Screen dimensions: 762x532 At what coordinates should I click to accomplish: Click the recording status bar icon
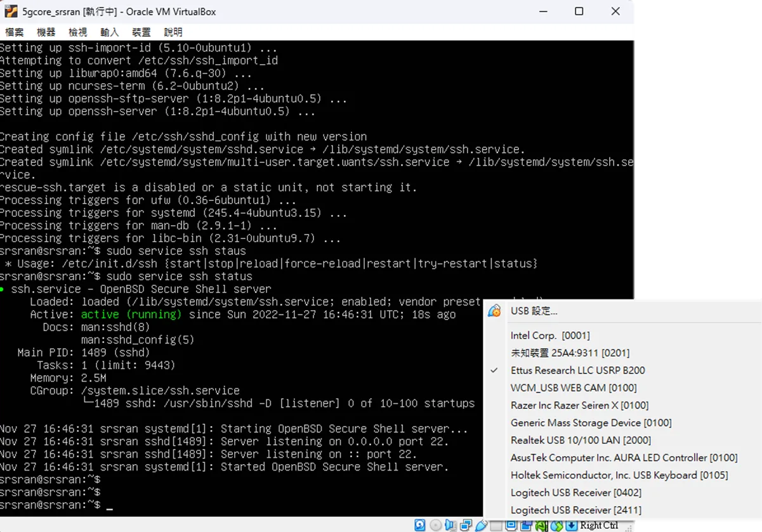526,525
